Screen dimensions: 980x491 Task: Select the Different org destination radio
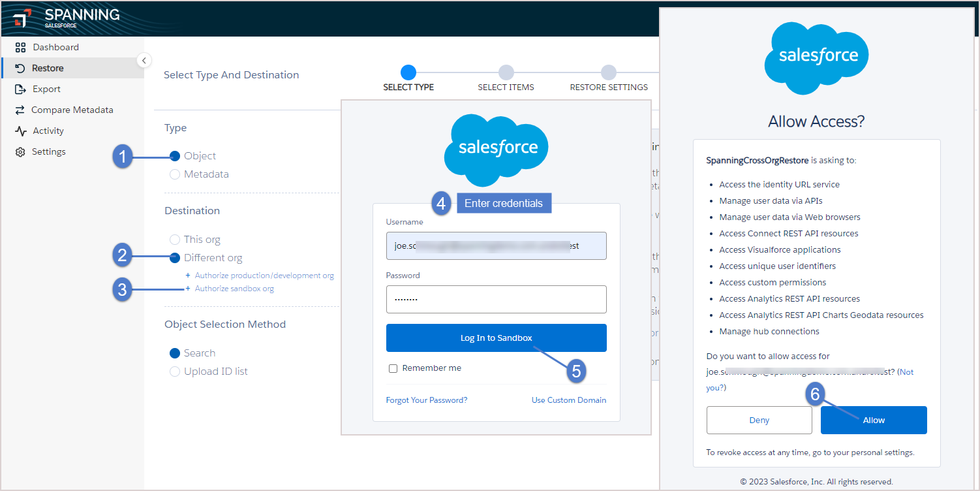click(175, 258)
